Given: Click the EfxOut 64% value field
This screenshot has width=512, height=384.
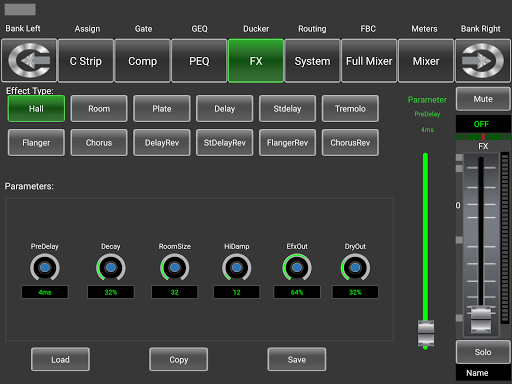Looking at the screenshot, I should [297, 292].
